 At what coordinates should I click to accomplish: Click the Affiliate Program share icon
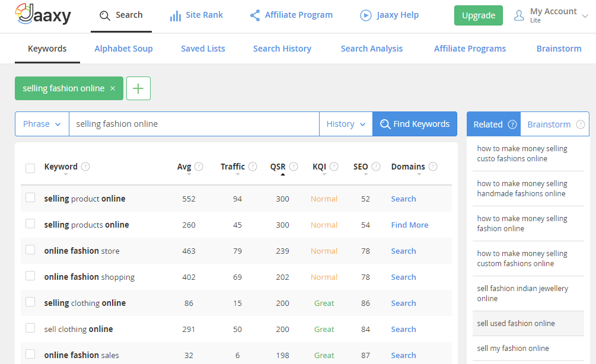pyautogui.click(x=255, y=15)
